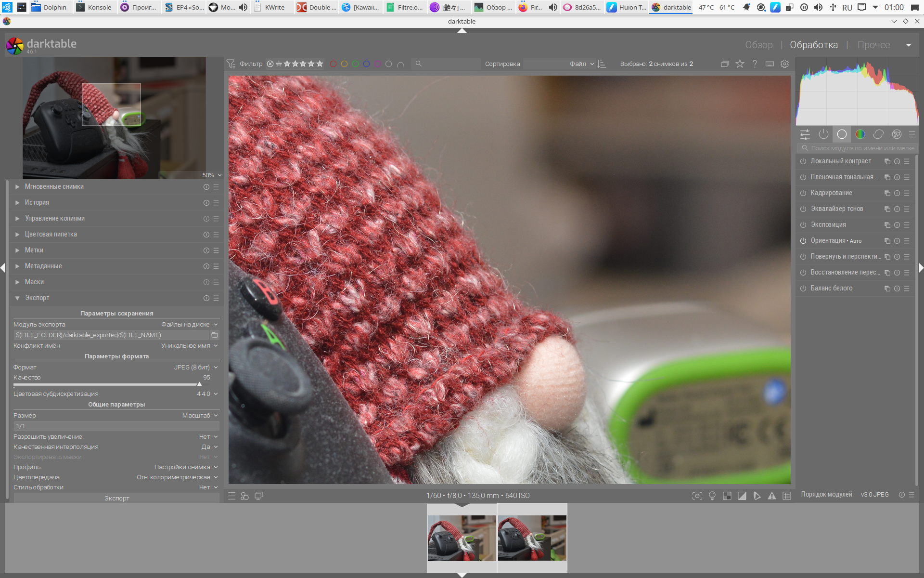This screenshot has height=578, width=924.
Task: Toggle gamut check warning icon
Action: click(x=772, y=496)
